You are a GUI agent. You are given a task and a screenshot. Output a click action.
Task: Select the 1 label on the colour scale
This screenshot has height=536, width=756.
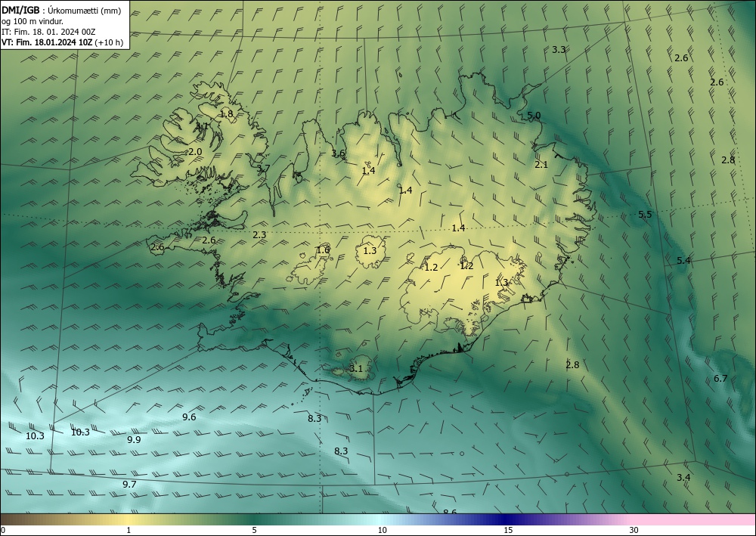pos(129,530)
